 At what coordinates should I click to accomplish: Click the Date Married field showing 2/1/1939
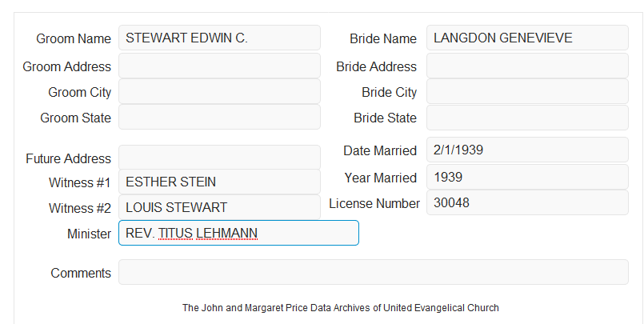click(527, 150)
